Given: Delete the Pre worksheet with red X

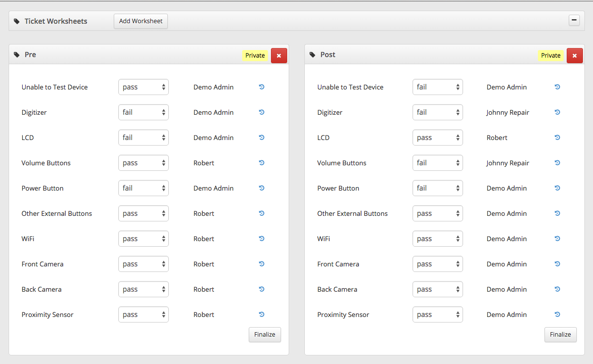Looking at the screenshot, I should click(x=279, y=56).
